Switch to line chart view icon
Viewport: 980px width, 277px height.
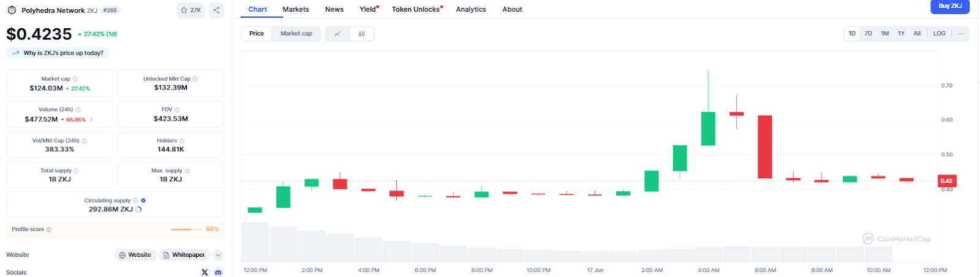(337, 34)
